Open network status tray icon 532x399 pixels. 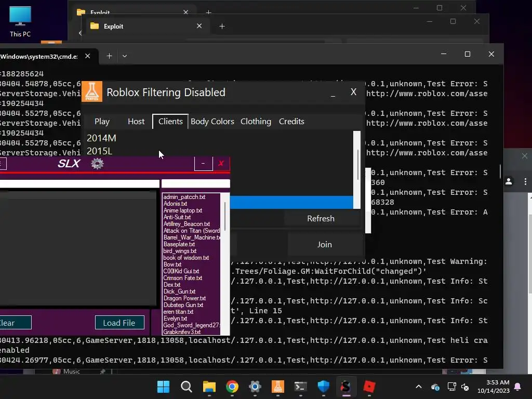point(451,387)
